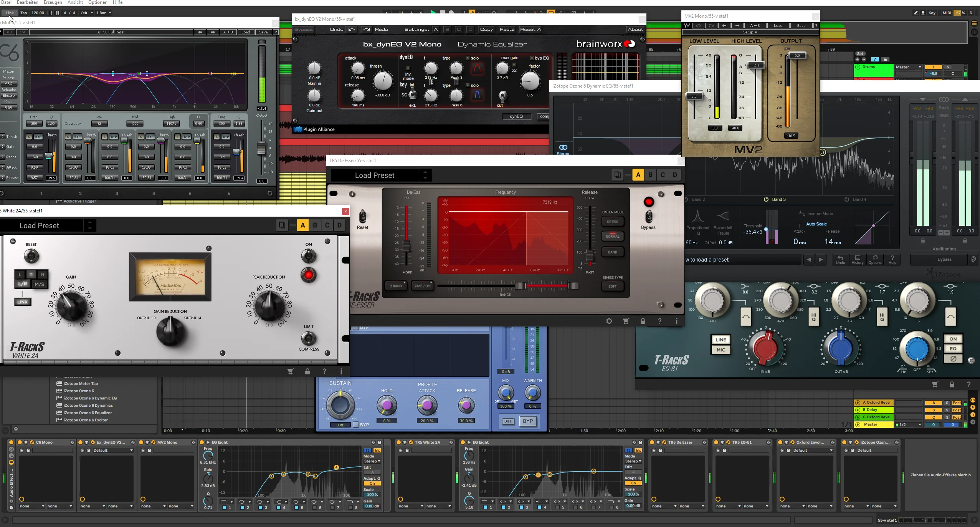Image resolution: width=980 pixels, height=527 pixels.
Task: Open the De Esser settings gear icon
Action: coord(609,321)
